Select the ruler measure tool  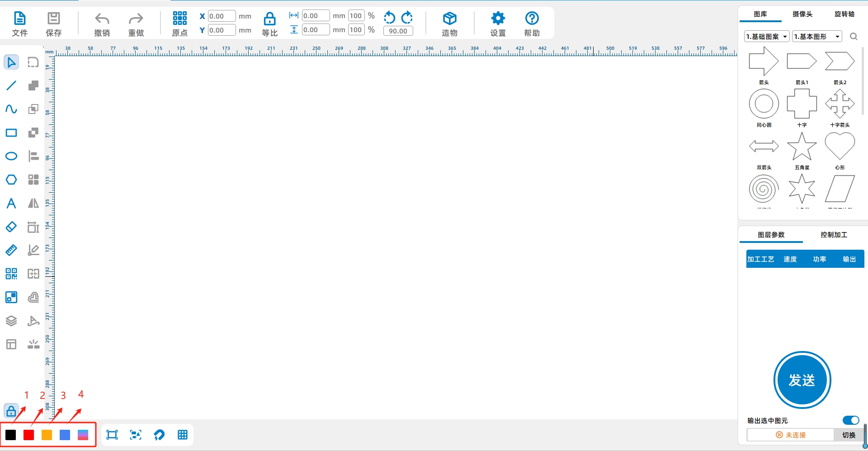[x=11, y=250]
